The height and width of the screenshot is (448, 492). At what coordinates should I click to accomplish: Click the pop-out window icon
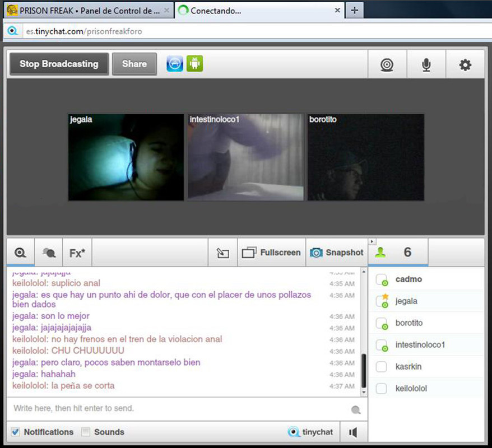[222, 253]
